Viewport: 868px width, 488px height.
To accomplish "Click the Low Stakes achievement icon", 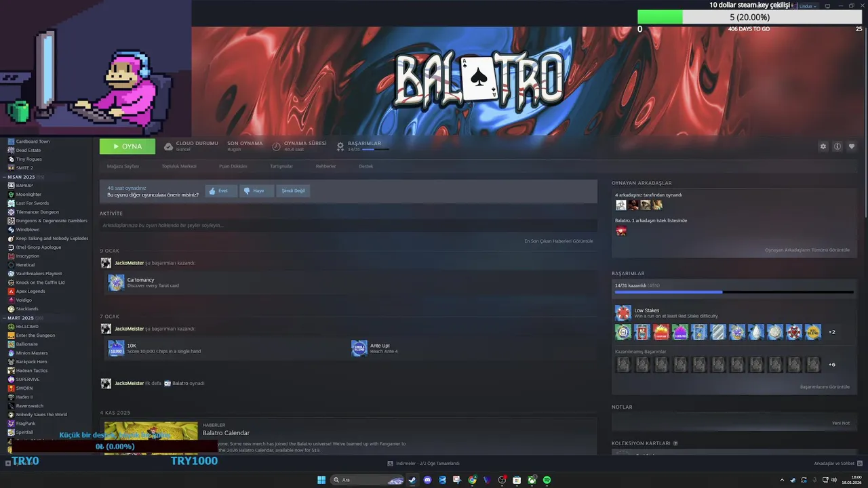I will pyautogui.click(x=623, y=313).
